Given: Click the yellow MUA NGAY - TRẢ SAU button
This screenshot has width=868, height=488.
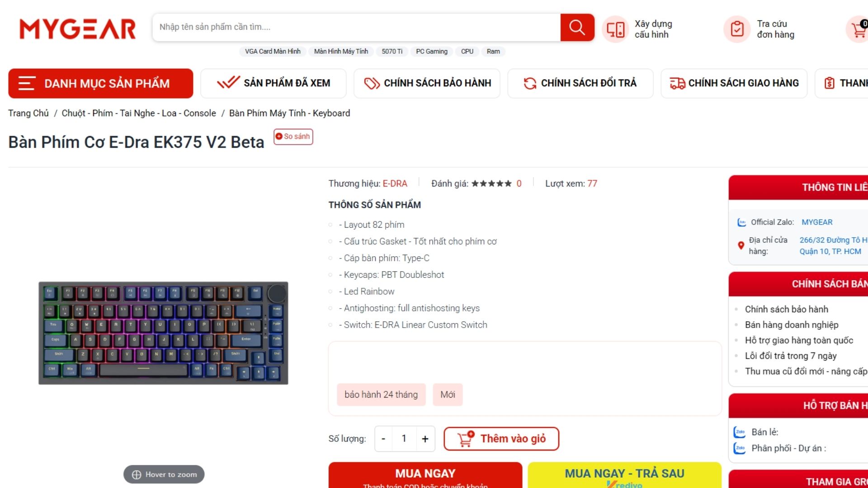Looking at the screenshot, I should point(624,475).
